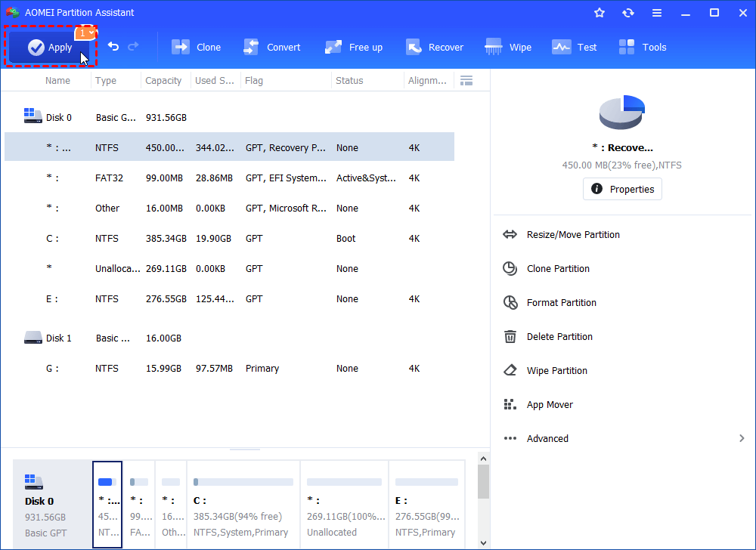
Task: Open the Recover tool
Action: 435,47
